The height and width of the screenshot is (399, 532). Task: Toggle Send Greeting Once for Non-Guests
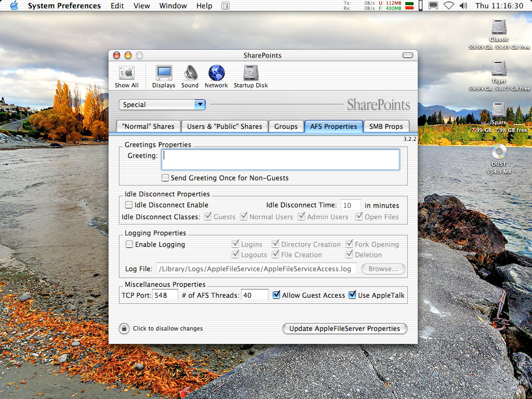tap(165, 178)
